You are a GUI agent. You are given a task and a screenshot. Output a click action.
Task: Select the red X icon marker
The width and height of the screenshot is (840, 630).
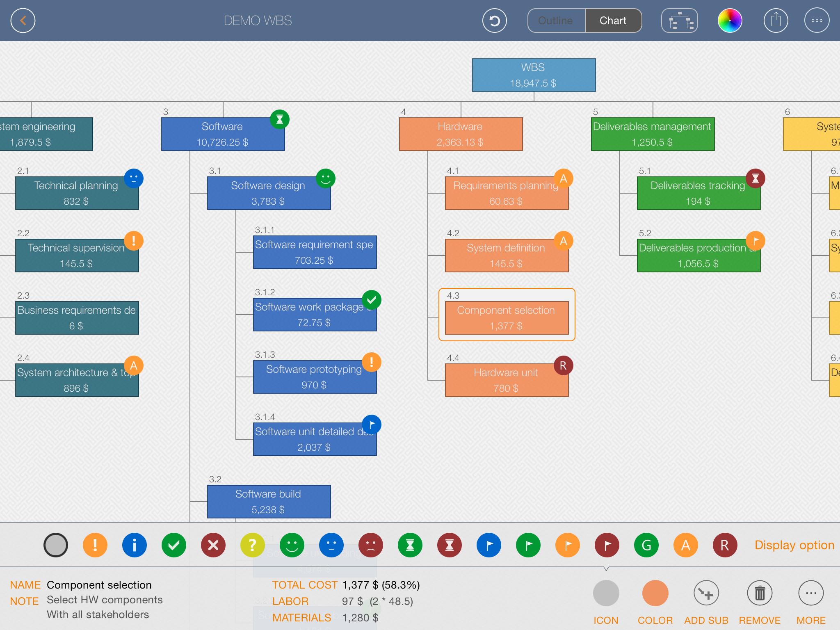pyautogui.click(x=213, y=545)
